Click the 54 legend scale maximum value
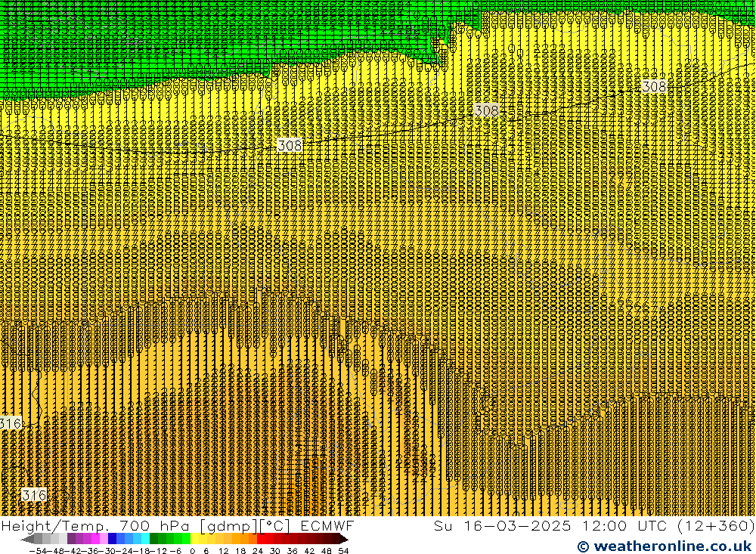The height and width of the screenshot is (554, 756). (343, 551)
